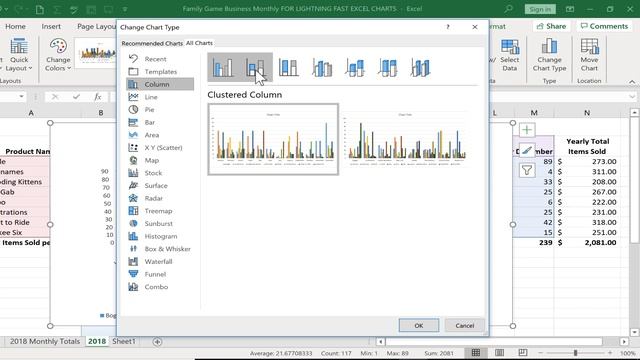
Task: Open help for Change Chart Type dialog
Action: click(x=448, y=27)
